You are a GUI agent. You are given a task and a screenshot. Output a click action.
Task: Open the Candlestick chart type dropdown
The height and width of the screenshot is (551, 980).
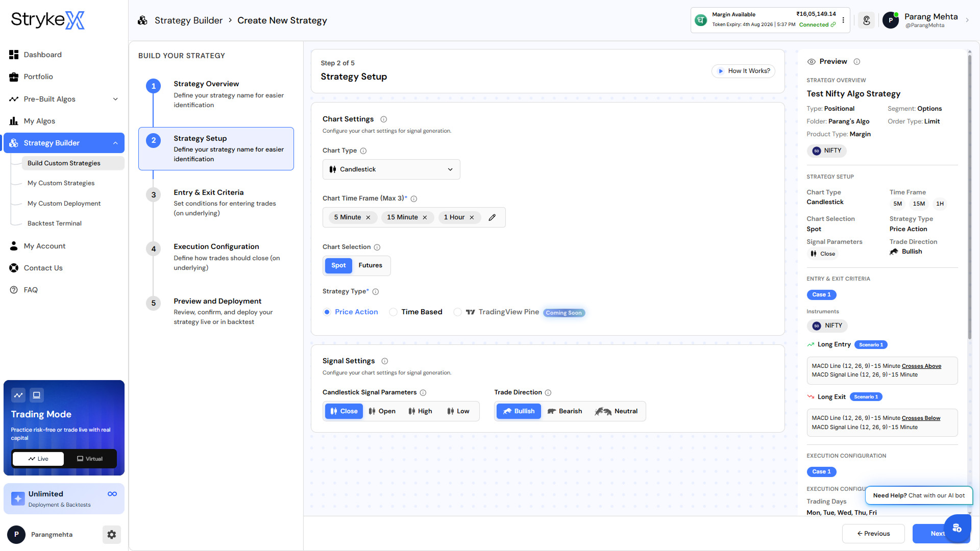pyautogui.click(x=391, y=169)
